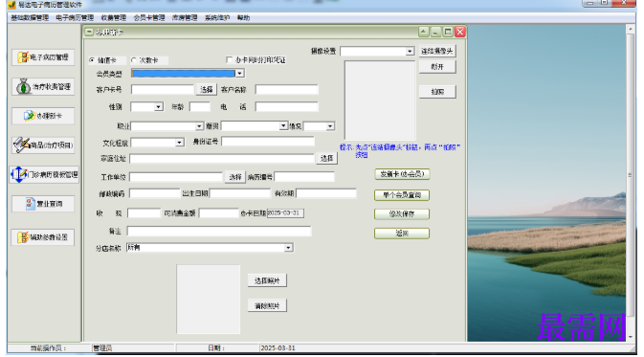Screen dimensions: 644x357
Task: Open the 电子病历管理 menu in the menu bar
Action: [75, 17]
